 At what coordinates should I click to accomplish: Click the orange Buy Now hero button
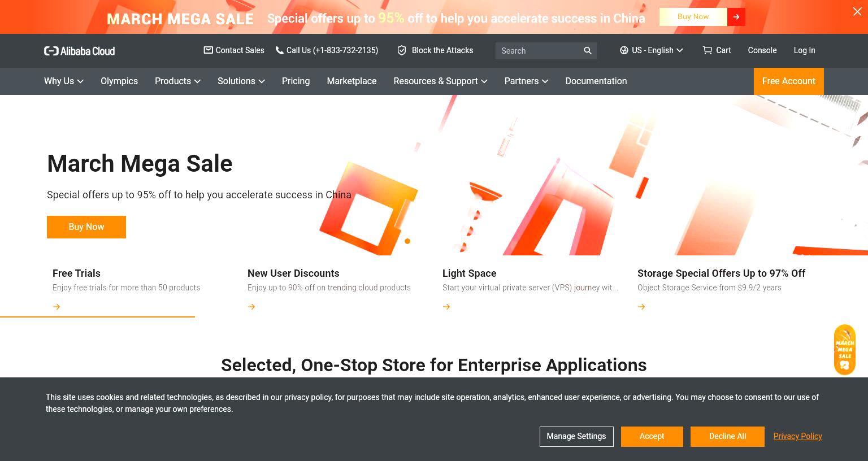(86, 227)
